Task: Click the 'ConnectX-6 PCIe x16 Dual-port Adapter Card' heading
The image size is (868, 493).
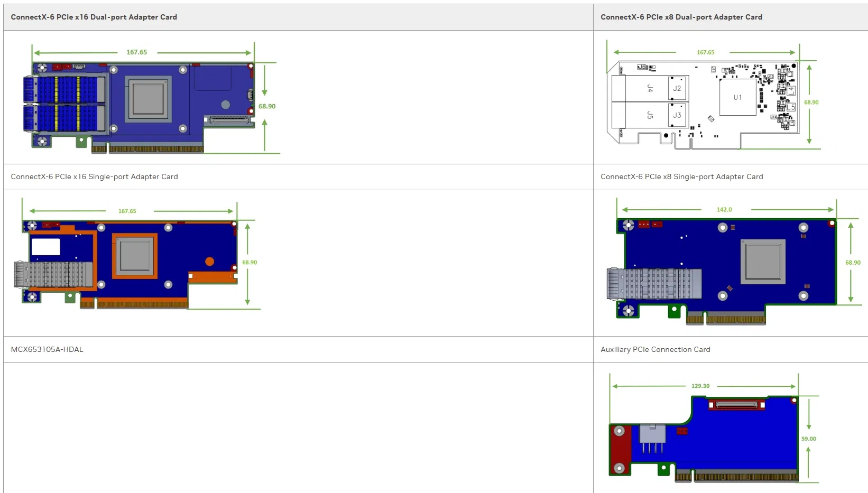Action: 94,17
